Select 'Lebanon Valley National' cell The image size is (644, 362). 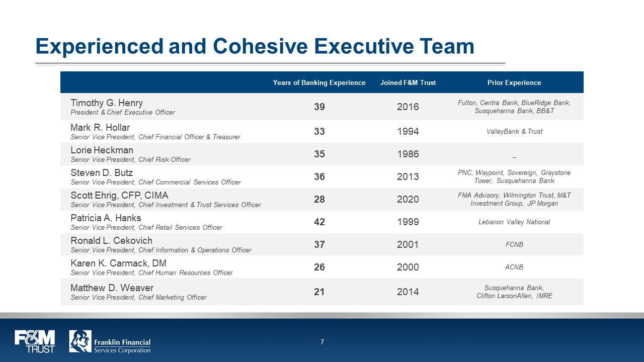coord(514,222)
